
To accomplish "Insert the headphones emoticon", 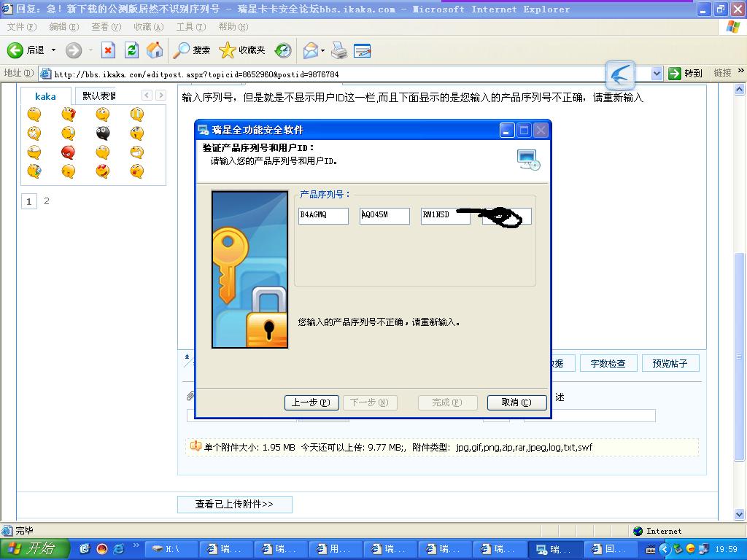I will 34,171.
